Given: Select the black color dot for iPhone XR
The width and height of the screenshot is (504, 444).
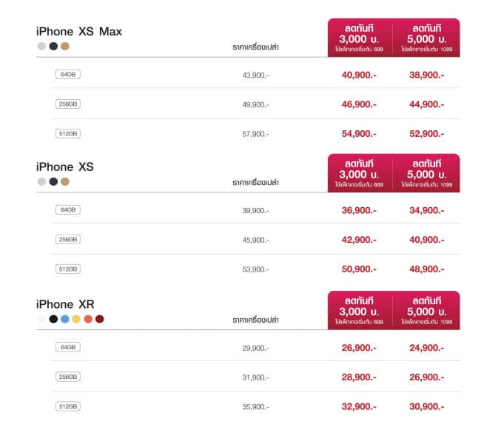Looking at the screenshot, I should [53, 319].
